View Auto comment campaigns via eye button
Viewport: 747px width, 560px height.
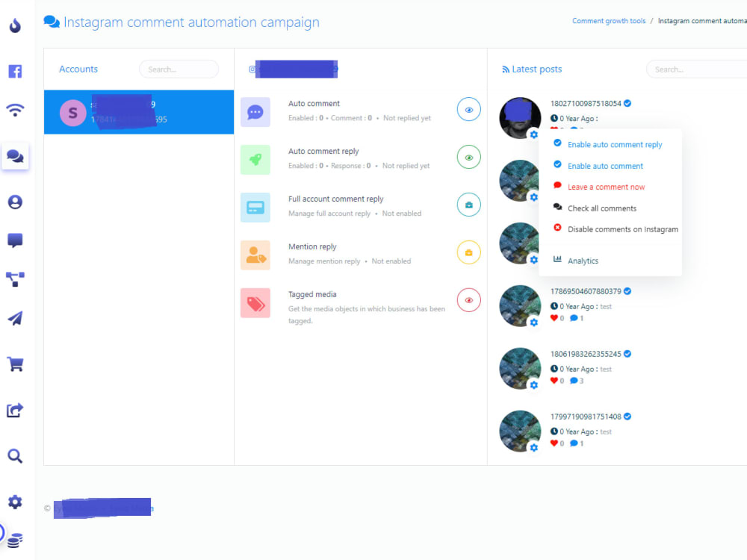pyautogui.click(x=469, y=110)
